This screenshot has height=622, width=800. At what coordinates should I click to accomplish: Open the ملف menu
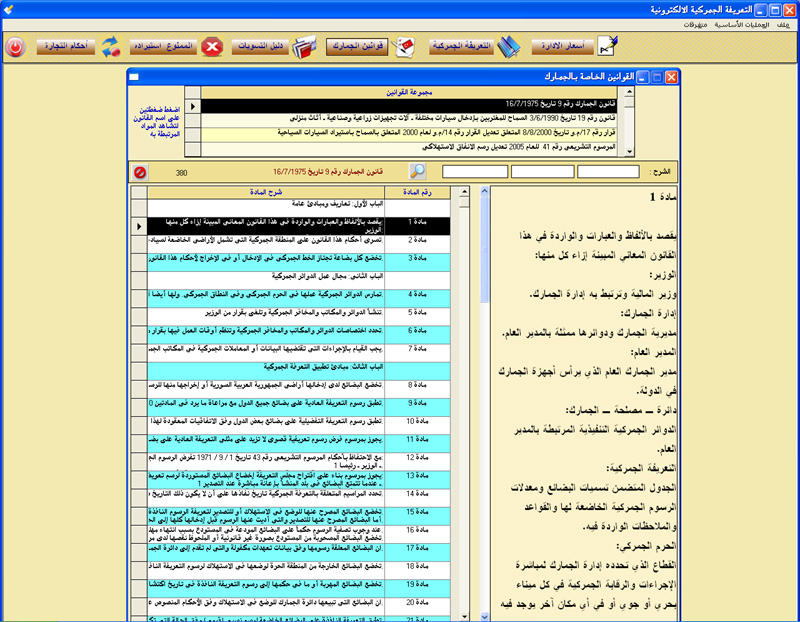point(786,24)
